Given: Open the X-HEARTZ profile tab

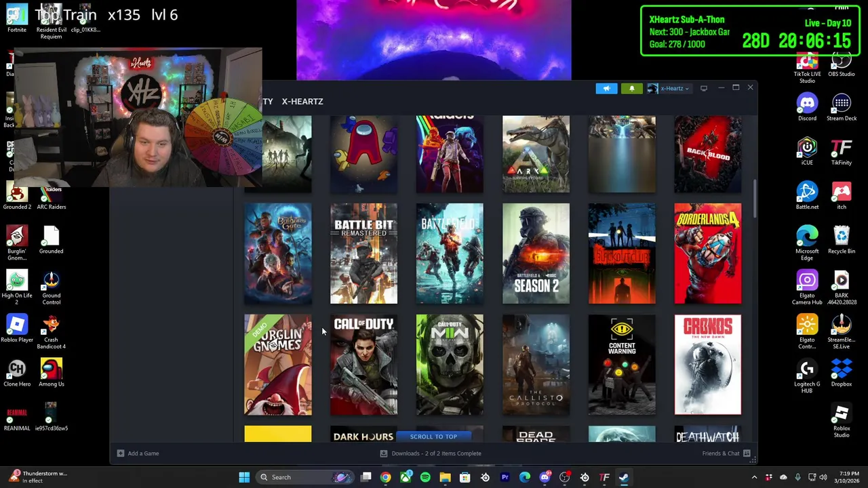Looking at the screenshot, I should click(x=302, y=102).
